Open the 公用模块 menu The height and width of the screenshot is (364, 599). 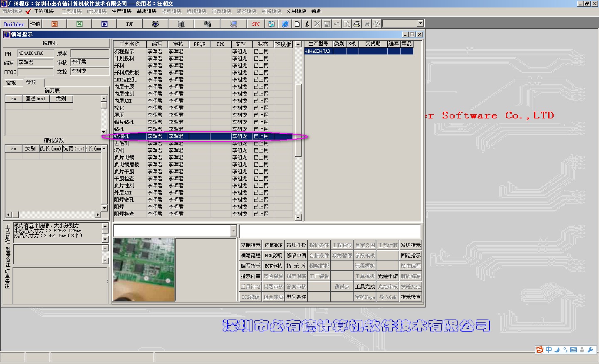[x=296, y=11]
